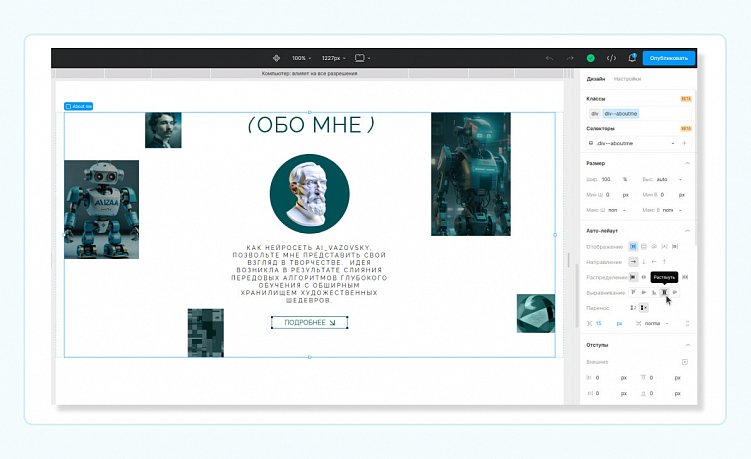This screenshot has width=751, height=459.
Task: Open the row gap norma dropdown
Action: pyautogui.click(x=656, y=323)
